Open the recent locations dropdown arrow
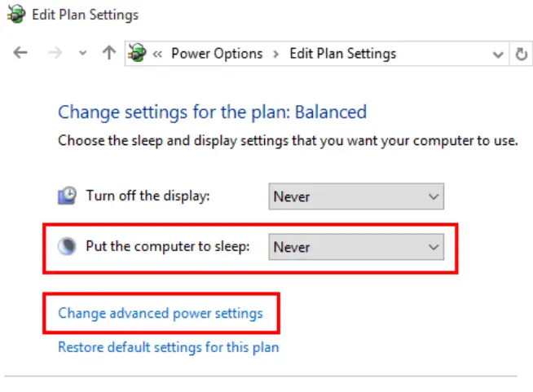The image size is (533, 392). pyautogui.click(x=82, y=55)
